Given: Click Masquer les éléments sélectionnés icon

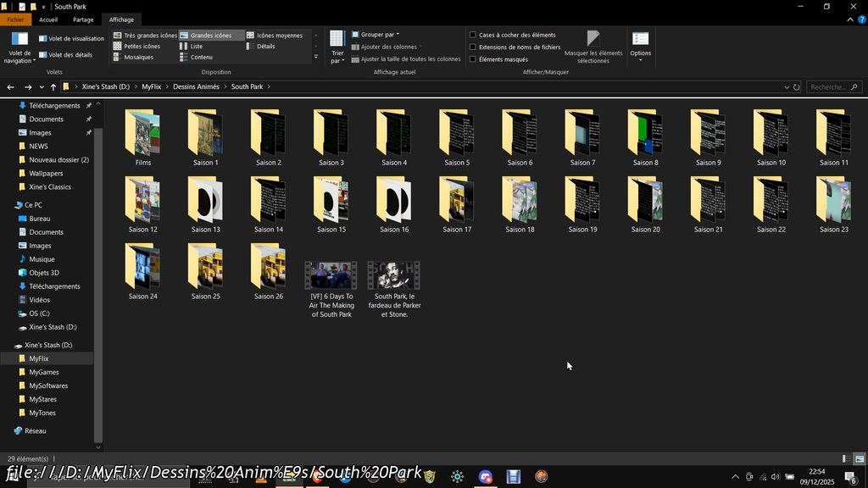Looking at the screenshot, I should coord(593,42).
